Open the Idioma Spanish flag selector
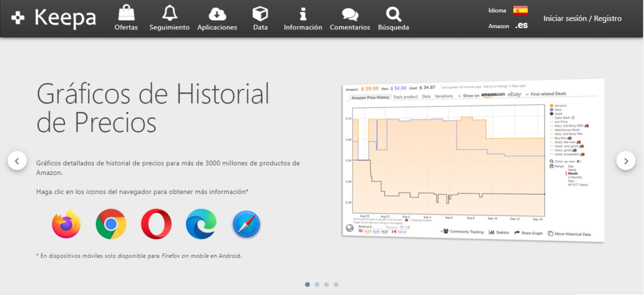Viewport: 644px width, 295px height. [x=520, y=11]
